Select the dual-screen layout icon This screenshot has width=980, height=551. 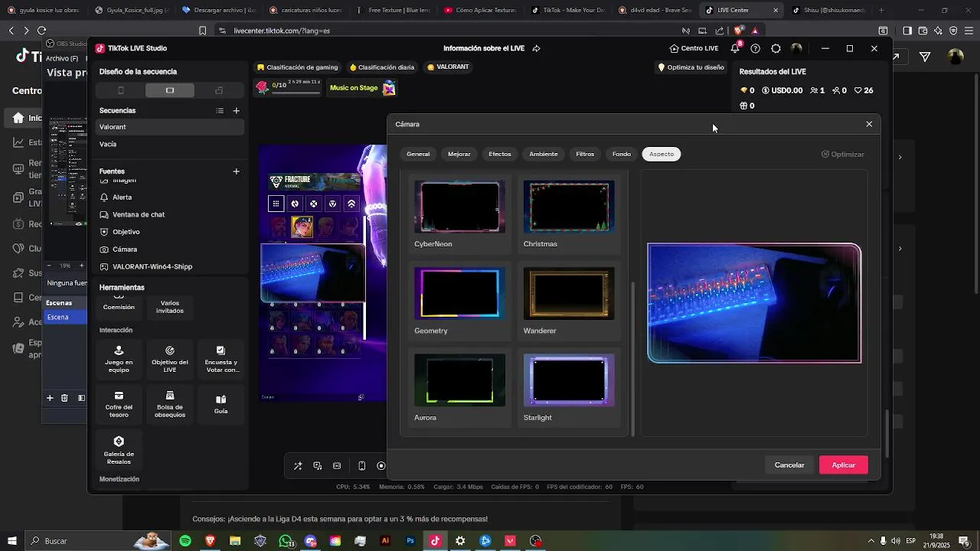point(219,90)
